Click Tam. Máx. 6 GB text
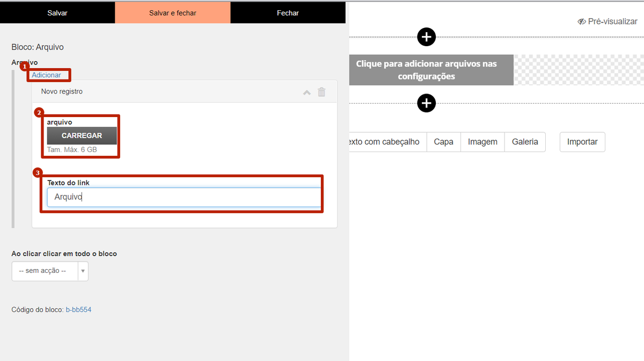The height and width of the screenshot is (361, 644). coord(72,150)
